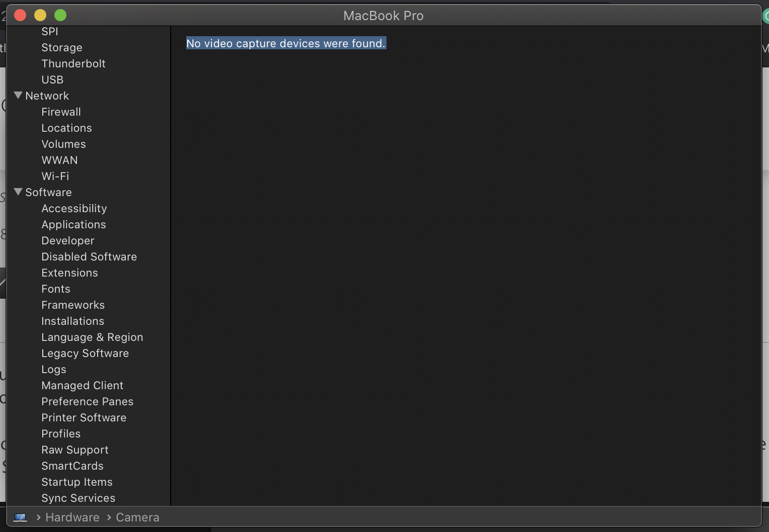Show Printer Software details
This screenshot has width=769, height=532.
tap(84, 417)
